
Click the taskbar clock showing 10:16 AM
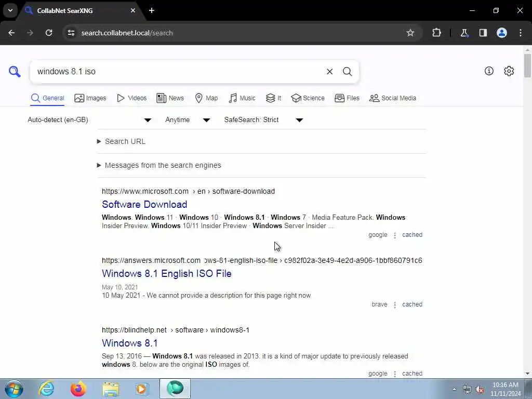[506, 389]
